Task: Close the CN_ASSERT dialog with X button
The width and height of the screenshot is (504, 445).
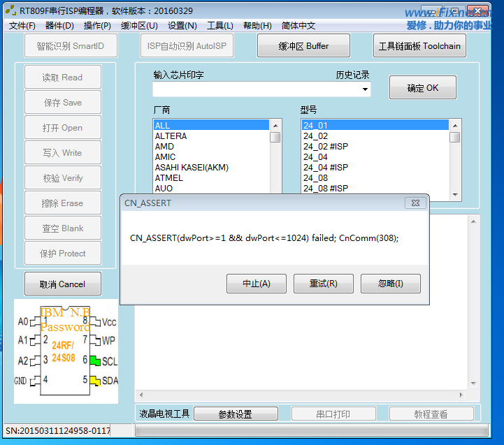Action: [x=415, y=203]
